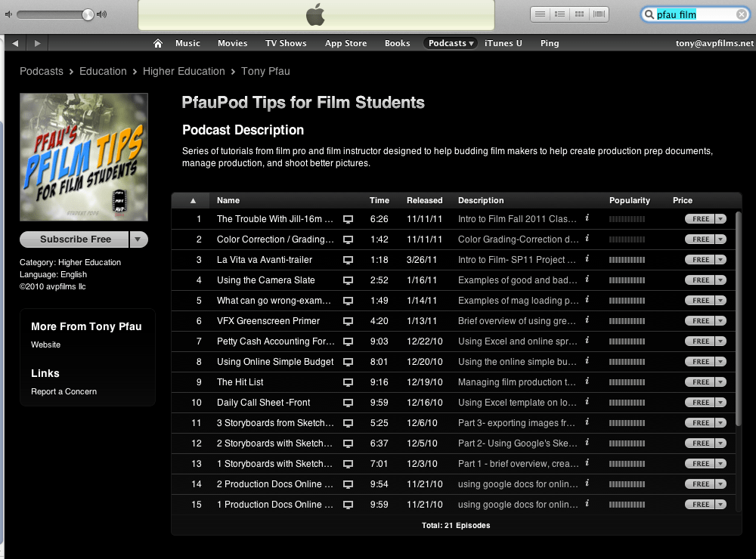Set max volume via loud speaker icon

[x=101, y=14]
